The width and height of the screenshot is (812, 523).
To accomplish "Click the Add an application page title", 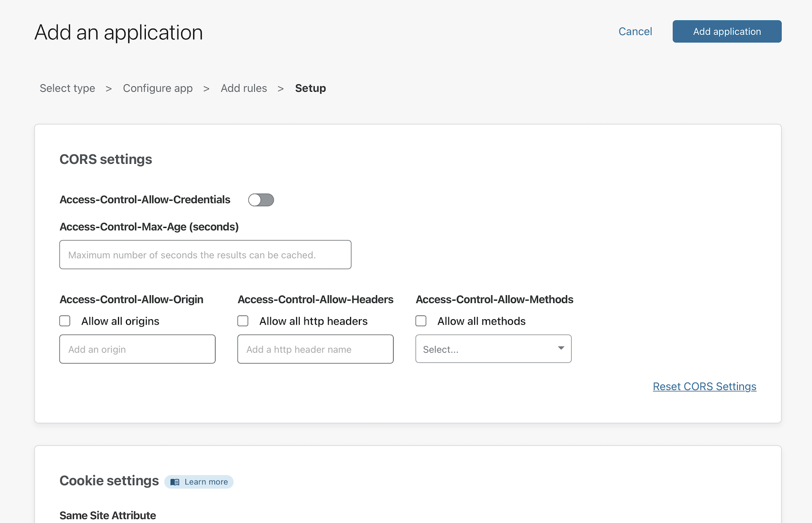I will point(119,32).
